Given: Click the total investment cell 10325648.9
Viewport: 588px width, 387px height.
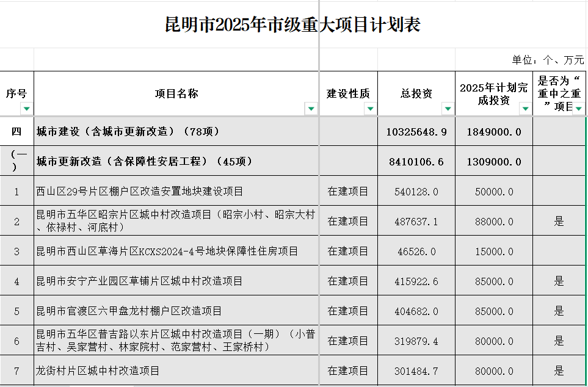Looking at the screenshot, I should [416, 132].
